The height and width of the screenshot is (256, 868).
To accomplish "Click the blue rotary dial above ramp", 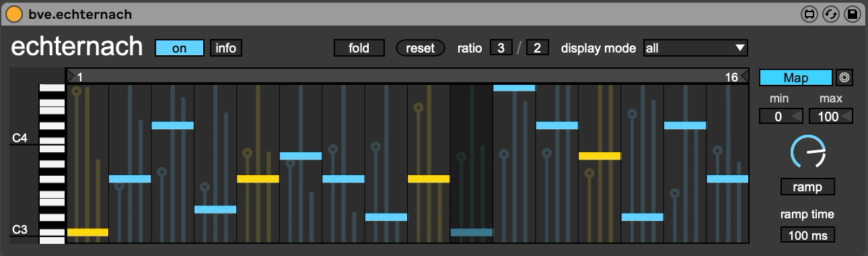I will [x=807, y=152].
